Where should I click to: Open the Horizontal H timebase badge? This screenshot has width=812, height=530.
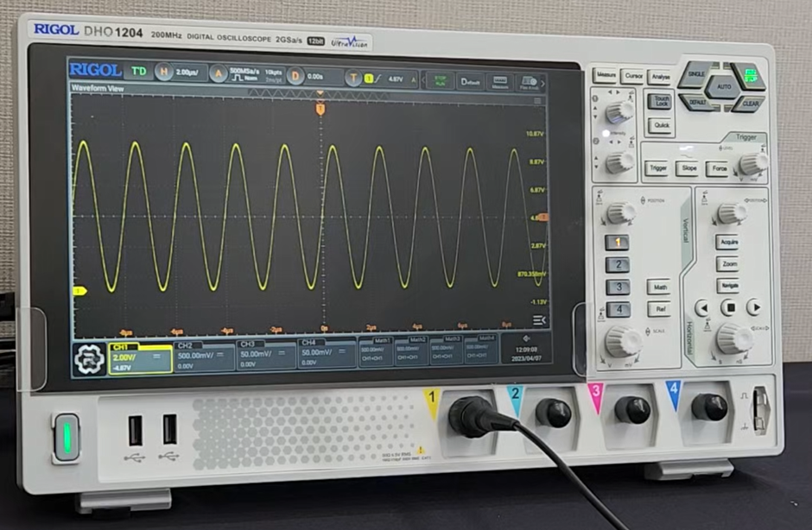point(164,72)
